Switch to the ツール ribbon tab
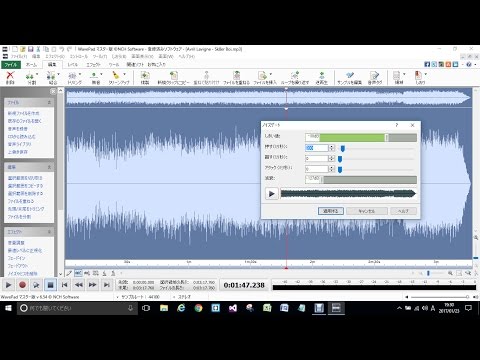Image resolution: width=480 pixels, height=360 pixels. [x=114, y=65]
